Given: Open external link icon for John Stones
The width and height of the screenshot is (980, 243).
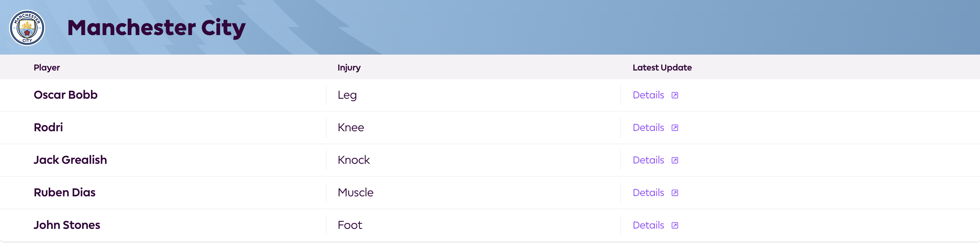Looking at the screenshot, I should (675, 226).
